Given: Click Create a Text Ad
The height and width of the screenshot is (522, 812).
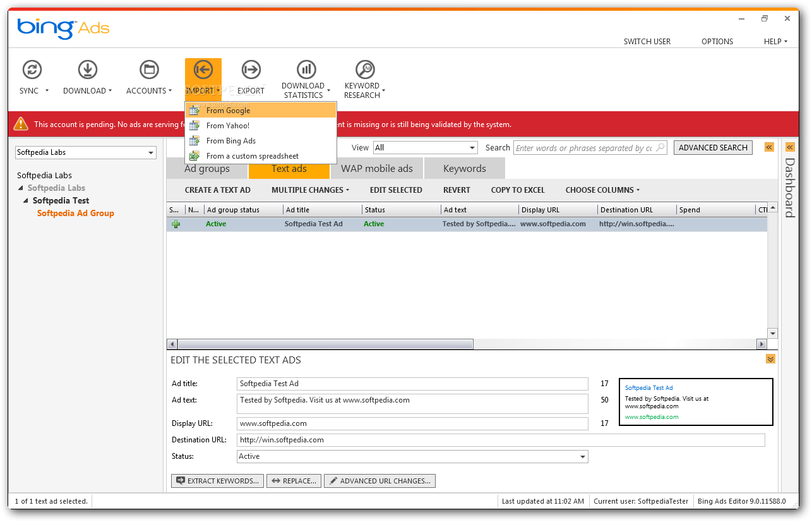Looking at the screenshot, I should click(218, 190).
